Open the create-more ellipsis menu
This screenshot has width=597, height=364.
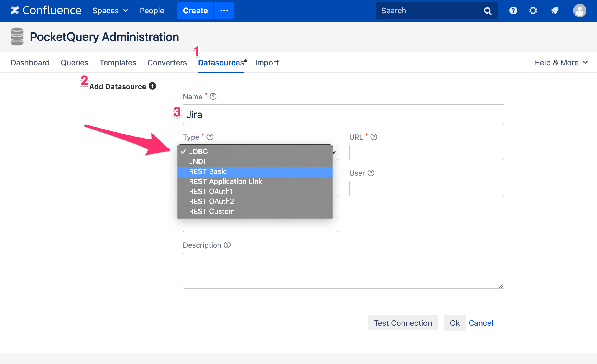[224, 11]
